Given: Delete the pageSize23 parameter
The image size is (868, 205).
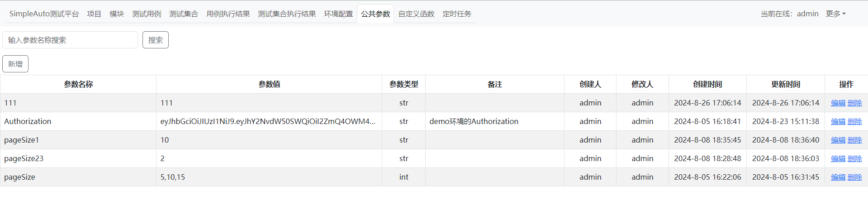Looking at the screenshot, I should point(855,159).
